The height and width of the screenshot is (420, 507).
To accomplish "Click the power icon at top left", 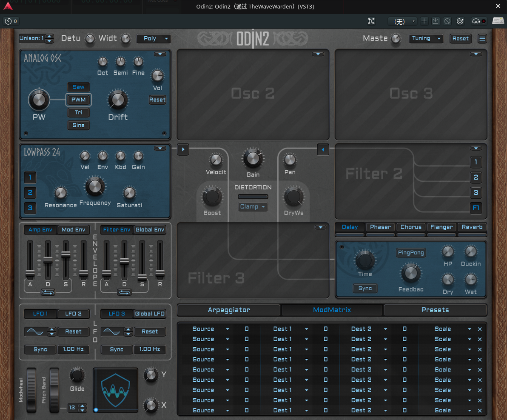I will pyautogui.click(x=8, y=21).
